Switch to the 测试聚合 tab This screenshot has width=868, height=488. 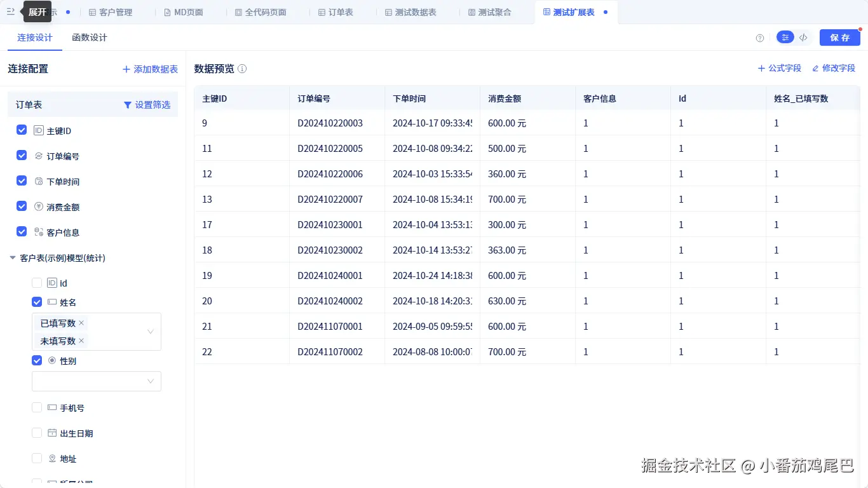tap(489, 12)
